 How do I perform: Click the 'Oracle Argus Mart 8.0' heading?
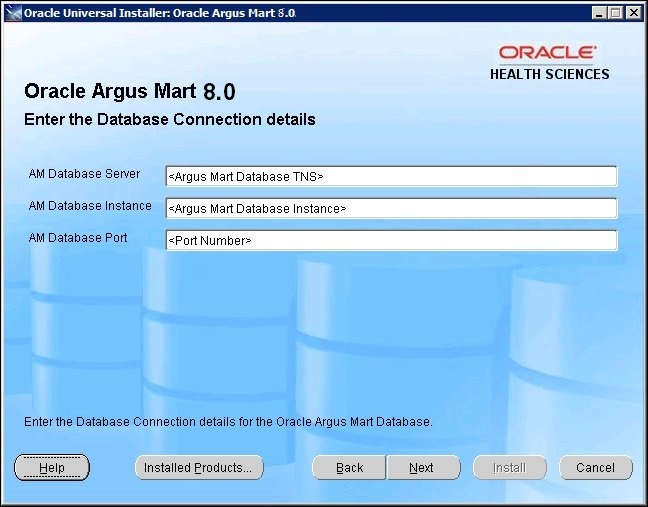[x=130, y=91]
